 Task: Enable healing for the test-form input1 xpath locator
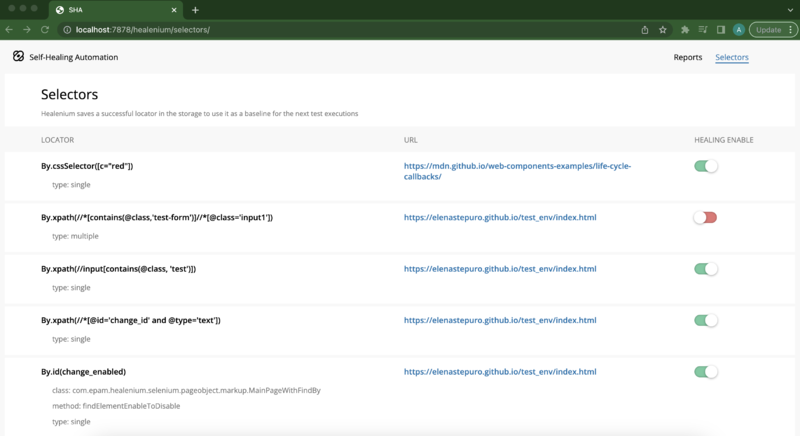coord(706,217)
